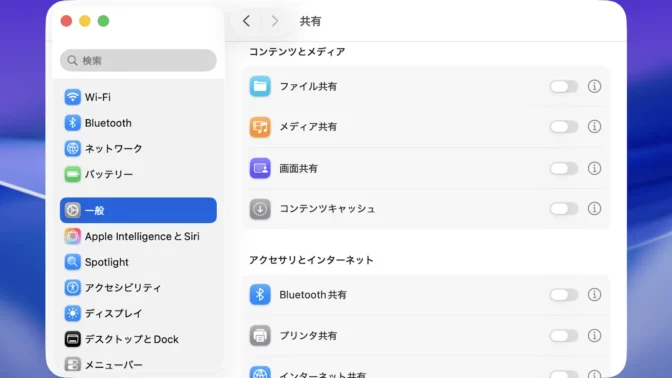The height and width of the screenshot is (378, 672).
Task: Open info for Bluetooth共有
Action: click(x=594, y=294)
